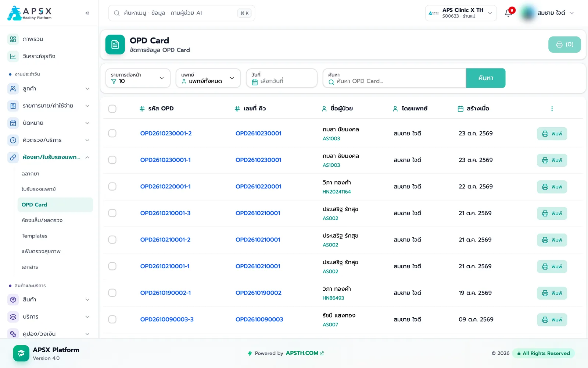This screenshot has height=368, width=588.
Task: Open the OPD2610210001-2 OPD code link
Action: (x=165, y=240)
